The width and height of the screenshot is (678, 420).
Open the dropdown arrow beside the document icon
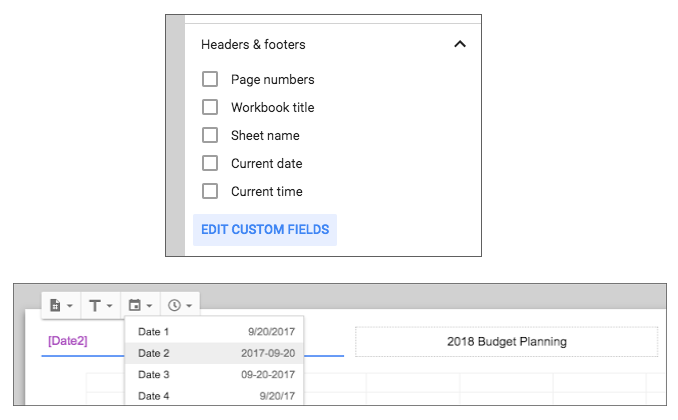70,306
